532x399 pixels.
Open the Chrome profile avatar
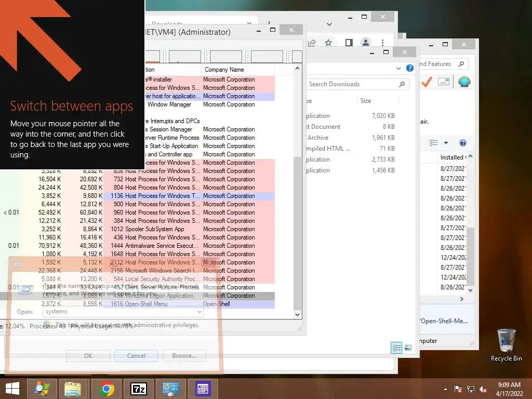click(366, 43)
